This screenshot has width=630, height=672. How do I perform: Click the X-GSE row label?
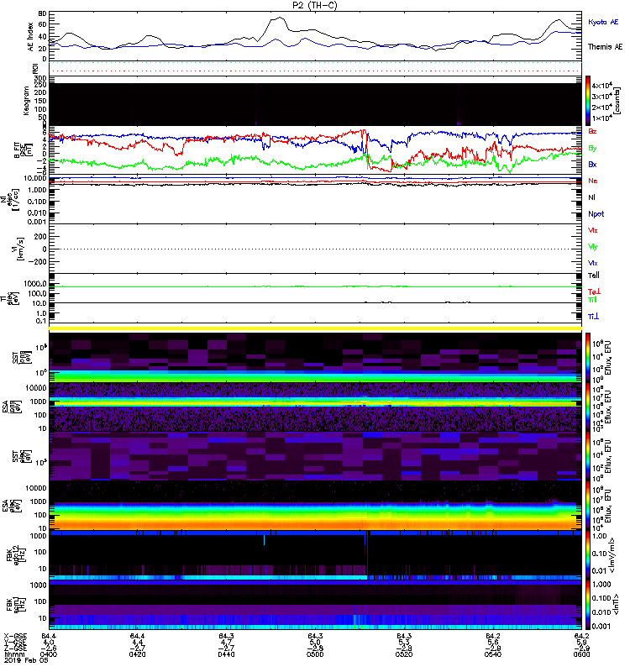click(15, 637)
